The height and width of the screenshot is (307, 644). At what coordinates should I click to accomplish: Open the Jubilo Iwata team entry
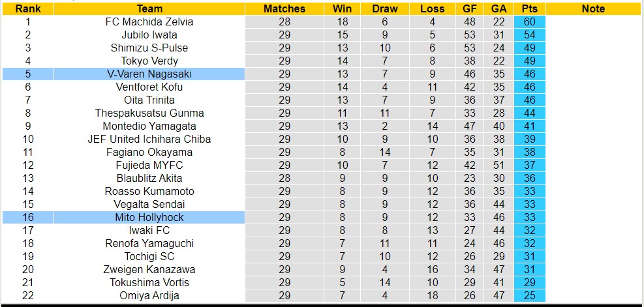(x=149, y=35)
